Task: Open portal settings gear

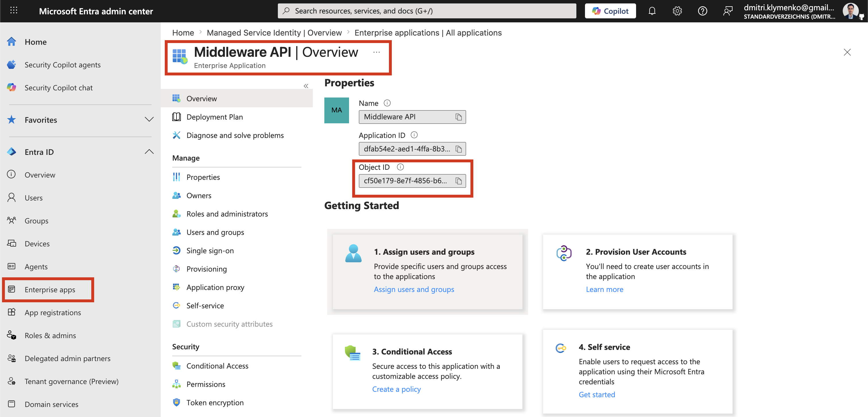Action: 677,11
